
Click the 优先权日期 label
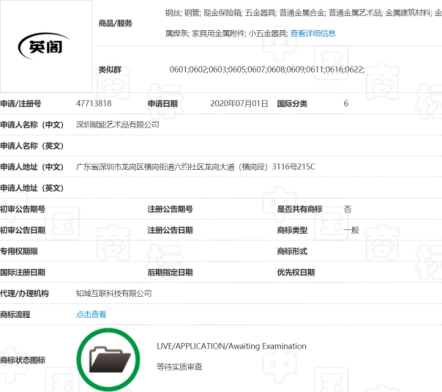[x=296, y=272]
